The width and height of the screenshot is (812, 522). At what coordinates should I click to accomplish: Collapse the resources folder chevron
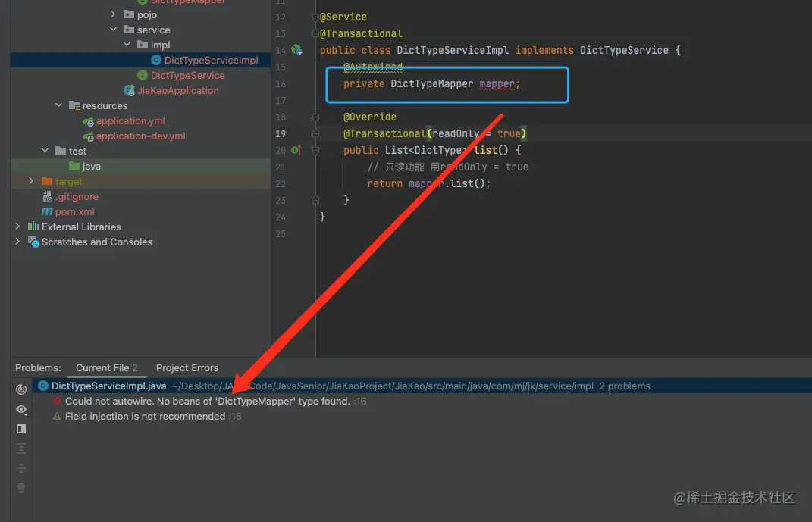click(x=58, y=105)
